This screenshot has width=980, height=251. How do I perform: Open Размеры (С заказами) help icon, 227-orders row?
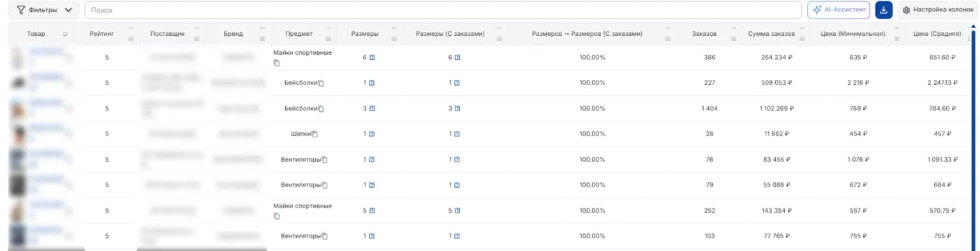point(457,83)
